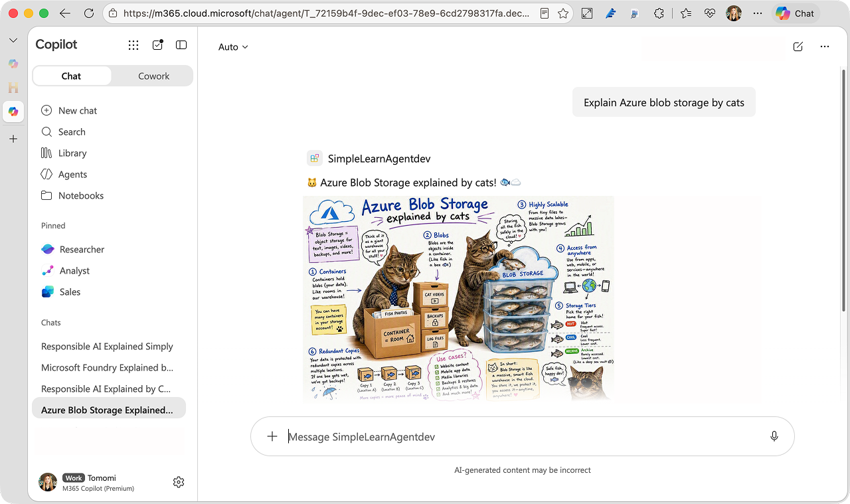Select the active Copilot vertical tab
The image size is (850, 504).
(13, 112)
